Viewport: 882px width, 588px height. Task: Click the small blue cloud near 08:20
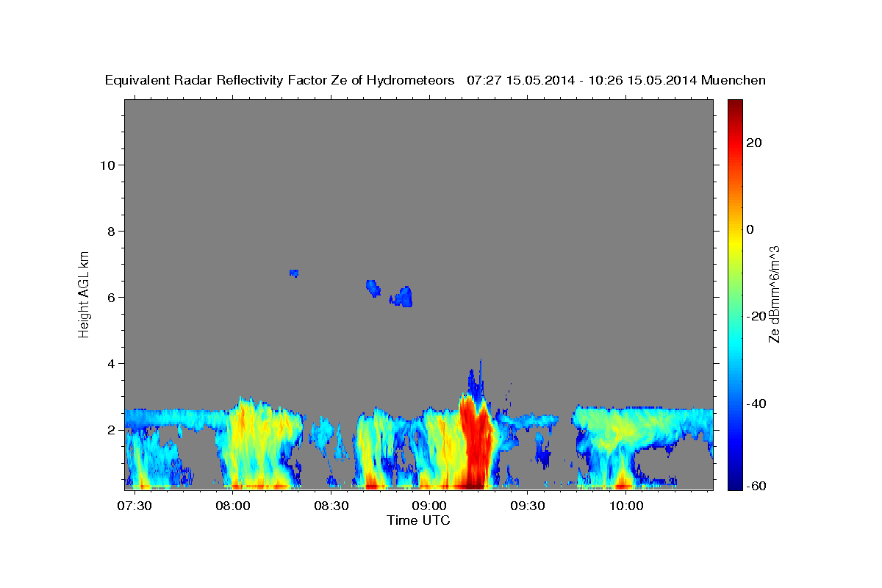coord(294,273)
